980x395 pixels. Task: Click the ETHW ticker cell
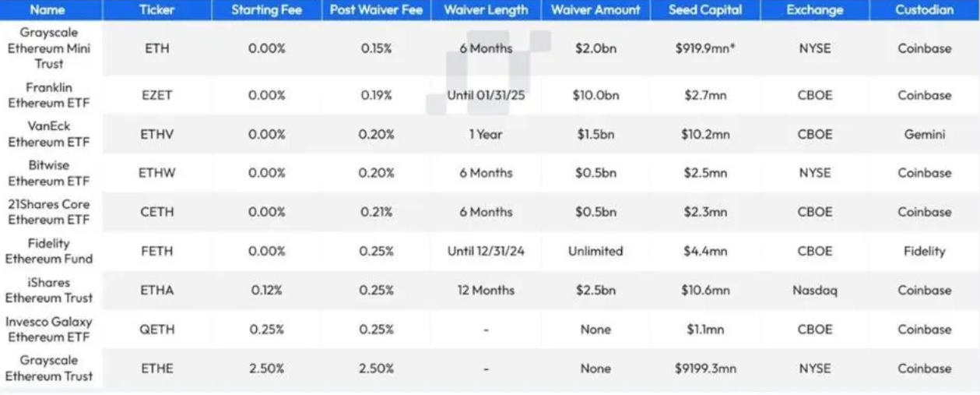[156, 173]
